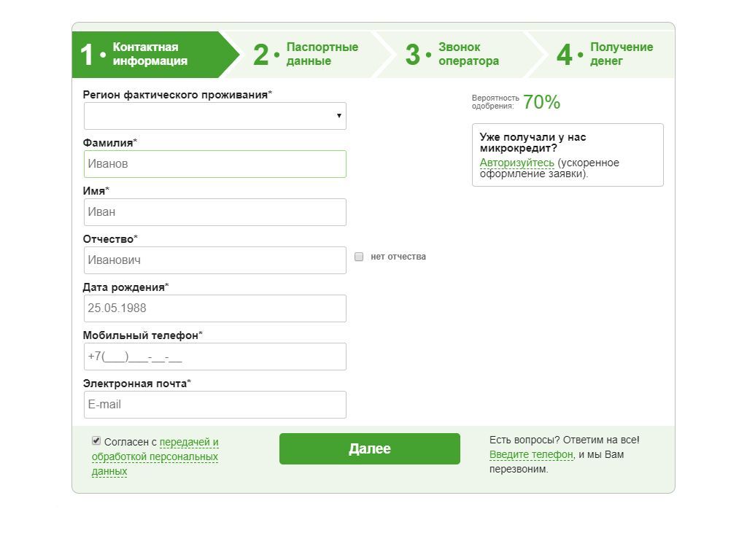Select the Дата рождения field

coord(215,308)
